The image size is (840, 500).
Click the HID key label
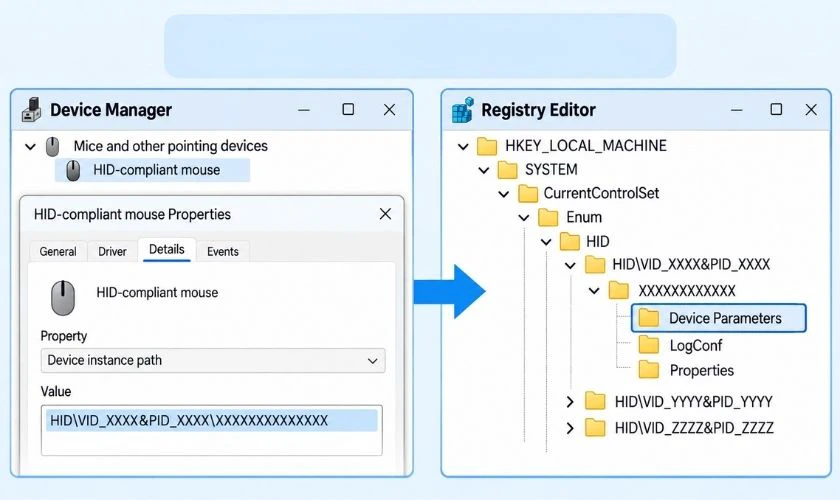coord(597,242)
